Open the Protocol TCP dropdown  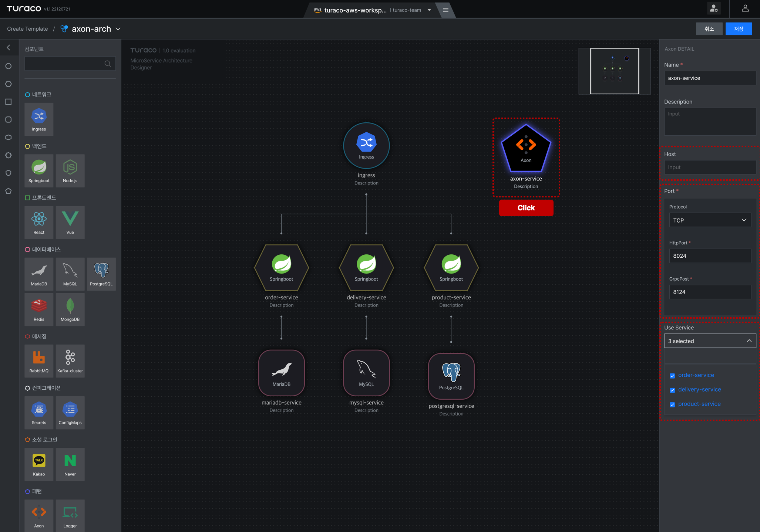710,220
